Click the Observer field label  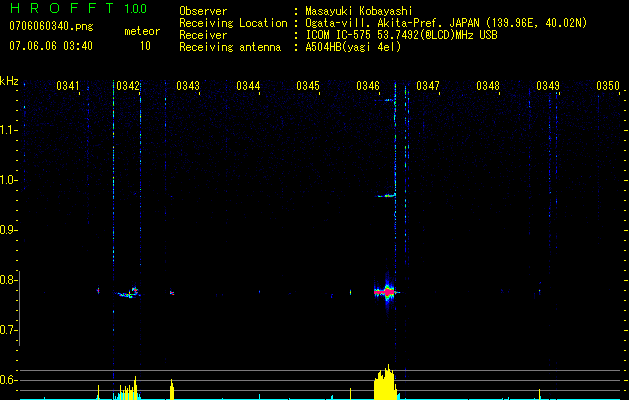(203, 11)
